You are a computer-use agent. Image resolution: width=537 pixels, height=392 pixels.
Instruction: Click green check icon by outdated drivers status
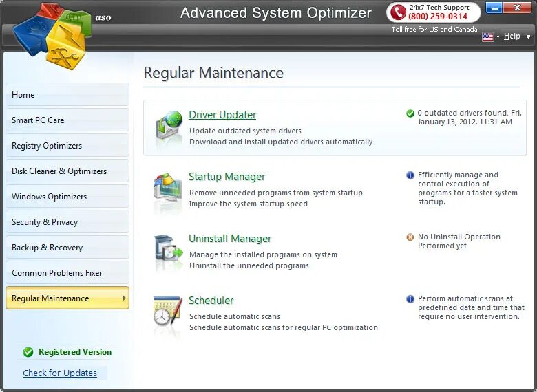410,113
